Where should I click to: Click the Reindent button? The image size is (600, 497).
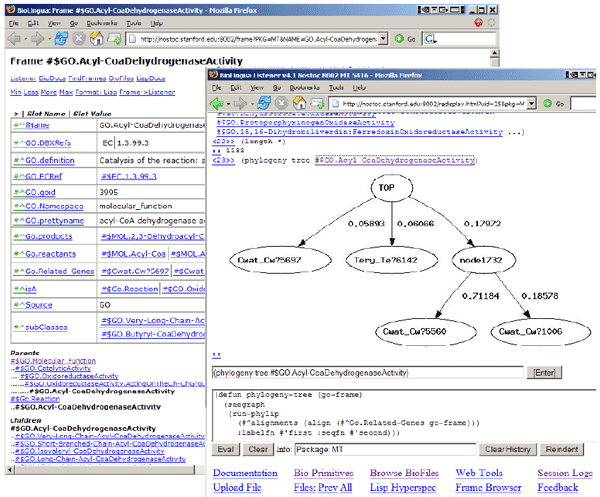[x=562, y=449]
